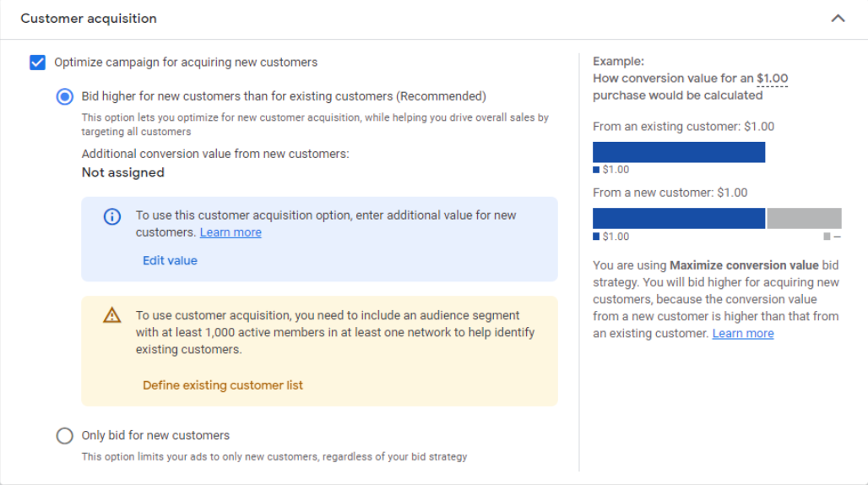Open Learn more link in blue info box
This screenshot has height=485, width=868.
pyautogui.click(x=231, y=232)
